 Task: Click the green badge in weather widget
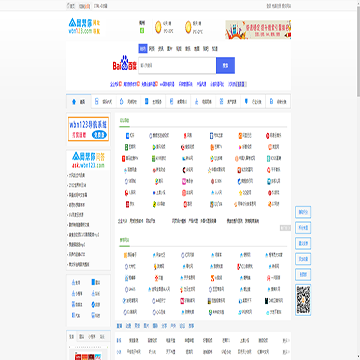[x=142, y=31]
